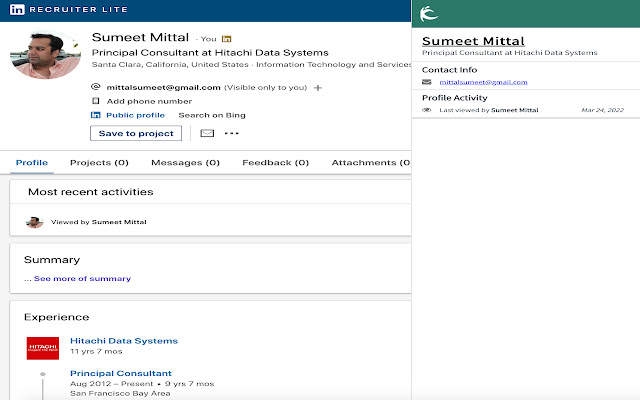Image resolution: width=640 pixels, height=400 pixels.
Task: Click the 11 yrs 7 mos duration text
Action: (x=96, y=351)
